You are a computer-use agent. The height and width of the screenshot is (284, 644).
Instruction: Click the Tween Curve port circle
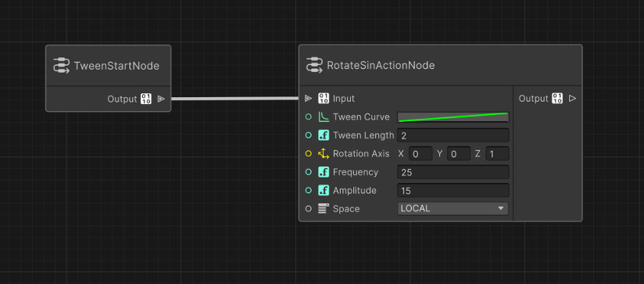click(309, 117)
